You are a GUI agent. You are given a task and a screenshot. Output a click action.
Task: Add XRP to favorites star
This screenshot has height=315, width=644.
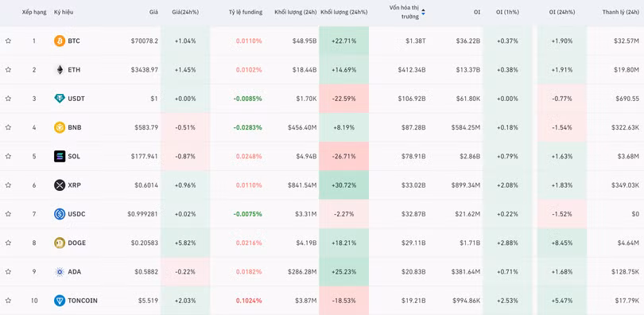click(x=8, y=185)
